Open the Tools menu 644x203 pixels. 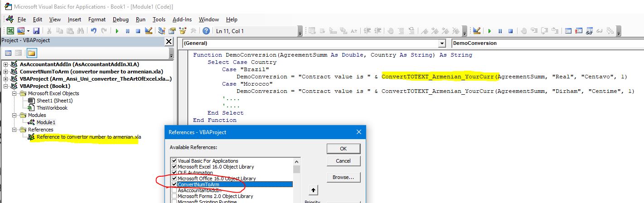pyautogui.click(x=159, y=19)
